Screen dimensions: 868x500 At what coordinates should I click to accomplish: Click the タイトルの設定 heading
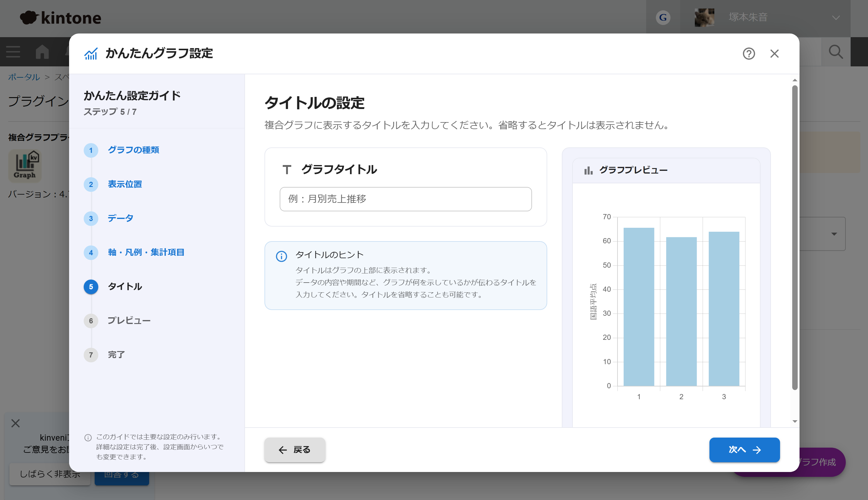(314, 103)
